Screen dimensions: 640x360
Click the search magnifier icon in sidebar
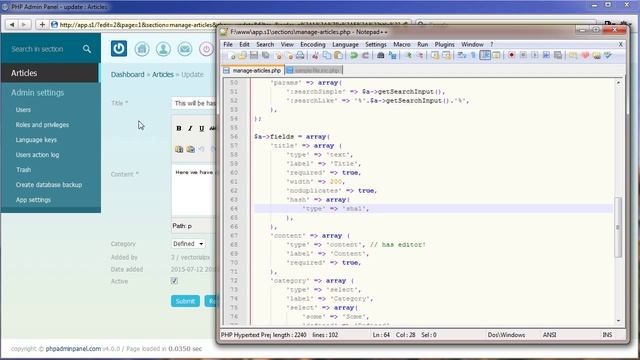[x=87, y=49]
